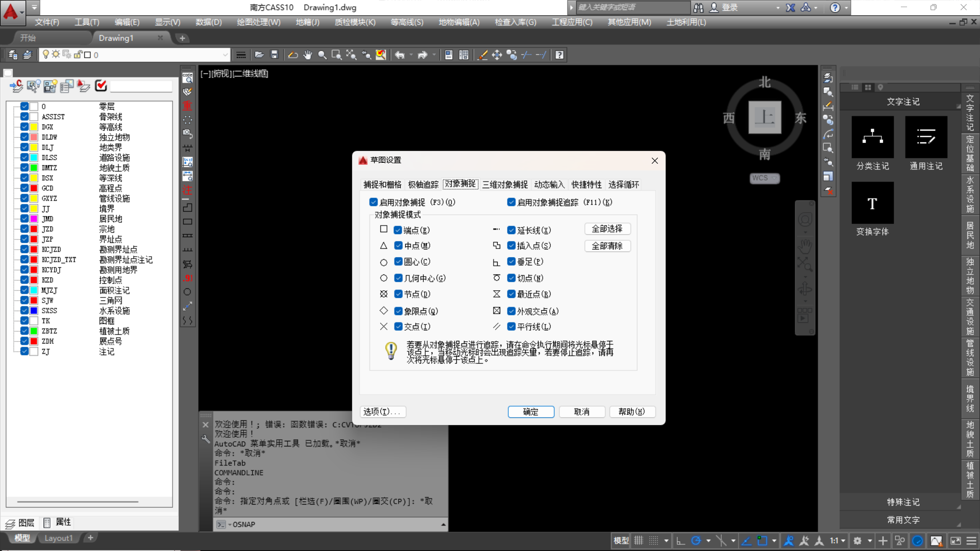Click the Zoom Window toolbar icon
The width and height of the screenshot is (980, 551).
(x=336, y=55)
